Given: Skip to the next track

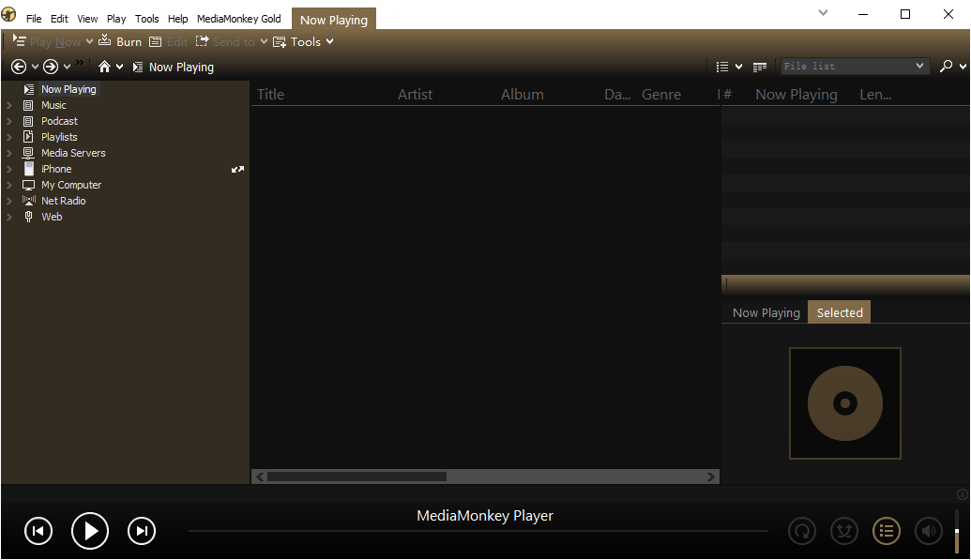Looking at the screenshot, I should (142, 531).
